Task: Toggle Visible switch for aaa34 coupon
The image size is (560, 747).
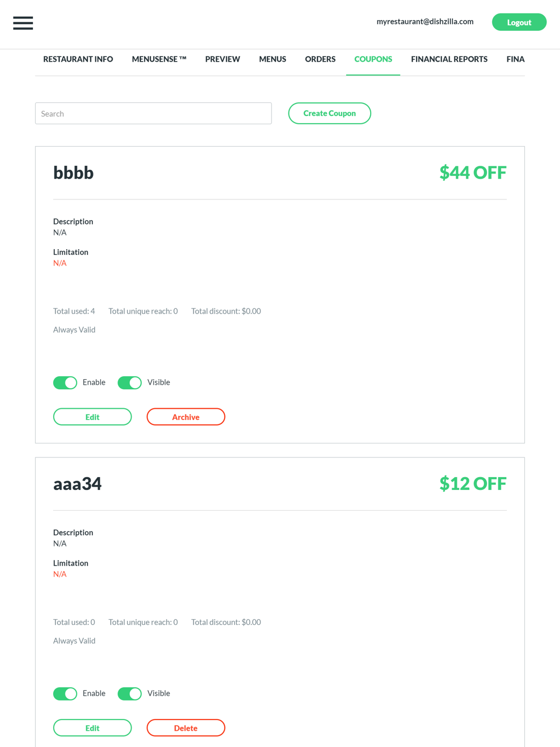Action: tap(129, 693)
